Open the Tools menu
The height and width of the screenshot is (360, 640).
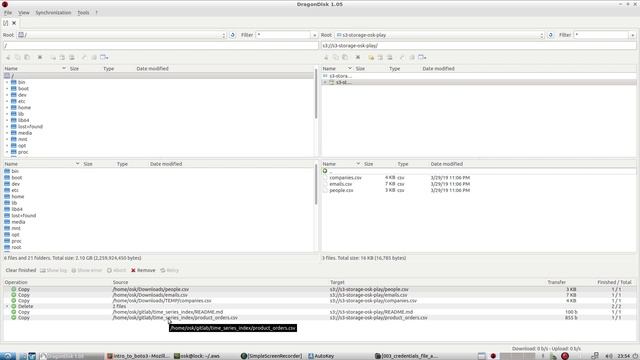[83, 13]
